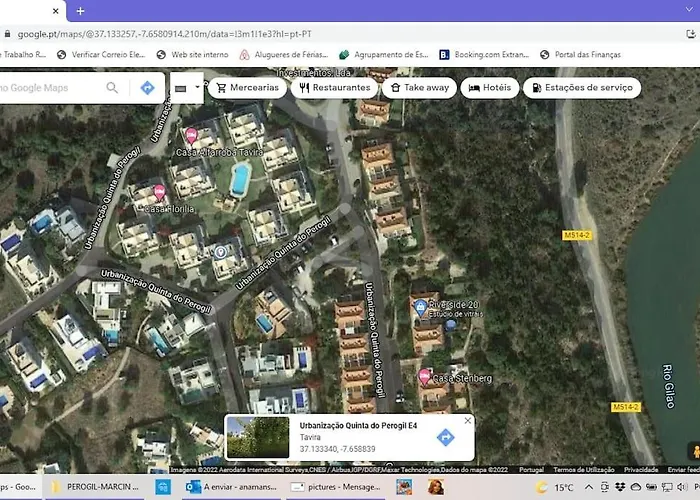Filter by Estações de serviço
Viewport: 700px width, 500px height.
[x=582, y=88]
